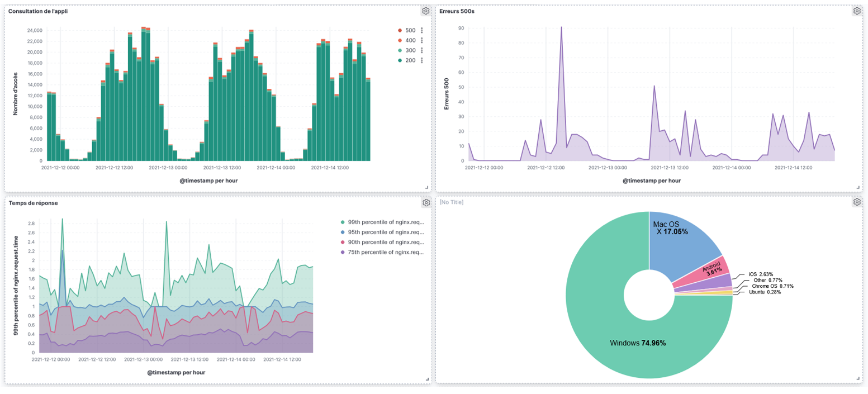Image resolution: width=868 pixels, height=394 pixels.
Task: Click the [No Title] panel heading
Action: coord(452,202)
